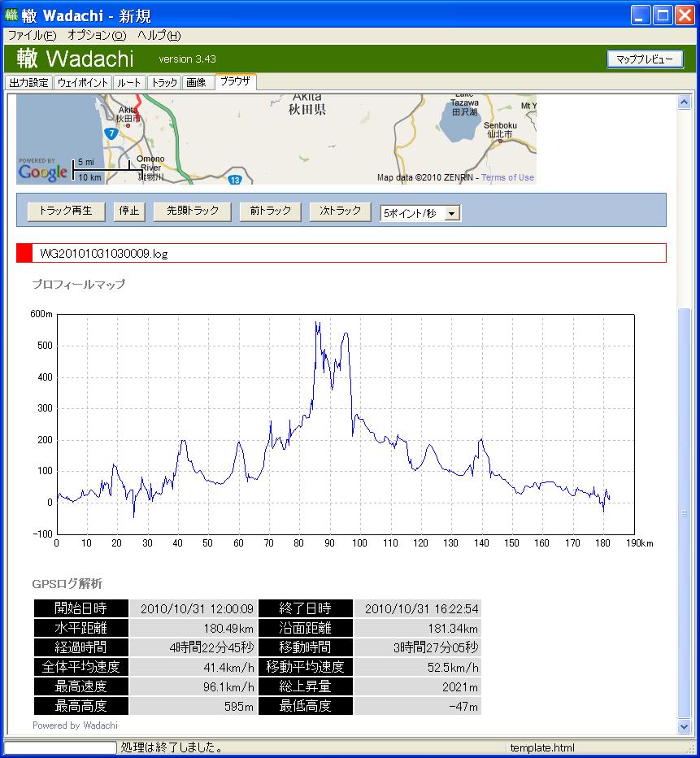Click the route 7 shield on map
Screen dimensions: 700x758
click(111, 133)
